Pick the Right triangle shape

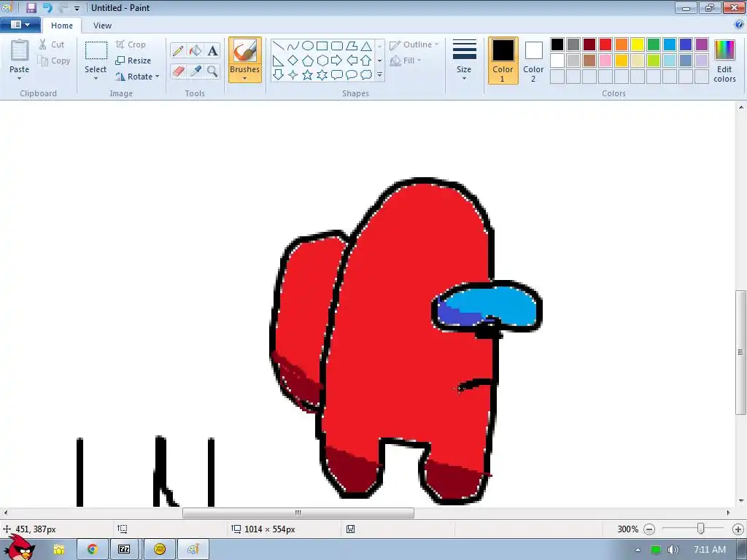pyautogui.click(x=279, y=61)
